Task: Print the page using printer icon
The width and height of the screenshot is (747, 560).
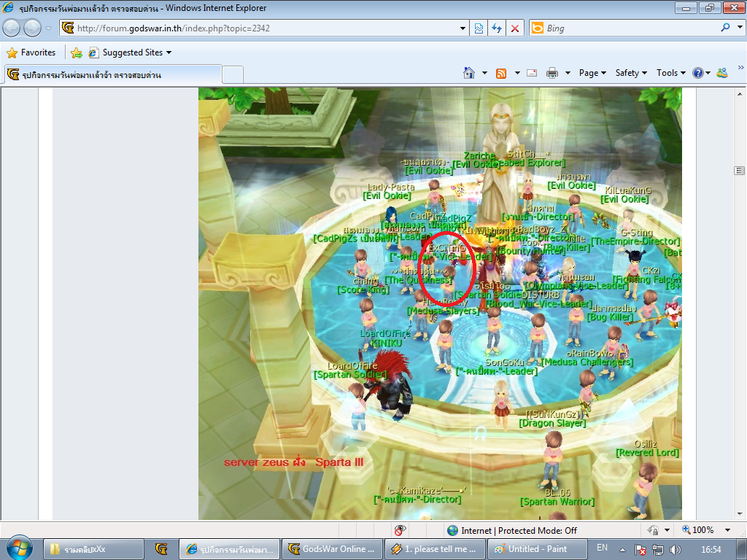Action: [552, 73]
